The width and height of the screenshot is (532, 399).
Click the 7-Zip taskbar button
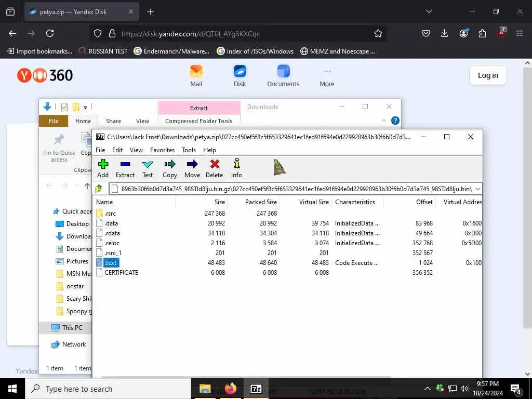coord(256,389)
